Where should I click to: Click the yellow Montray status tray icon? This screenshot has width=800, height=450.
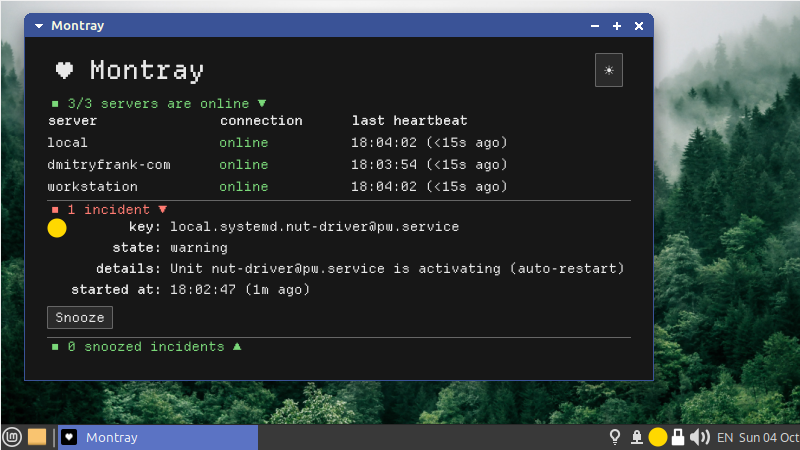pos(658,437)
